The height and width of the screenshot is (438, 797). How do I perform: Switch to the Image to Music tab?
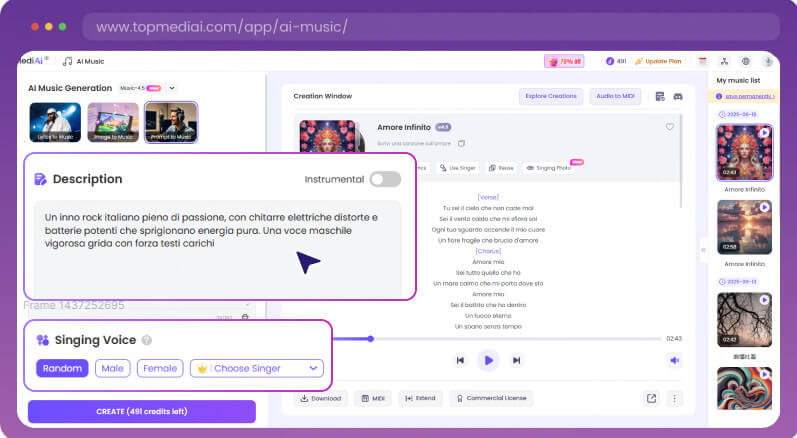[112, 123]
